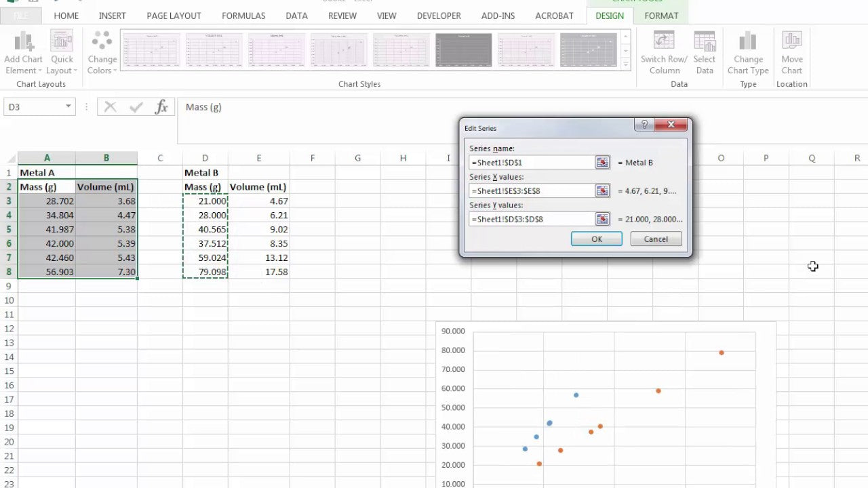Image resolution: width=868 pixels, height=488 pixels.
Task: Collapse the Series Y values range selector
Action: tap(601, 219)
